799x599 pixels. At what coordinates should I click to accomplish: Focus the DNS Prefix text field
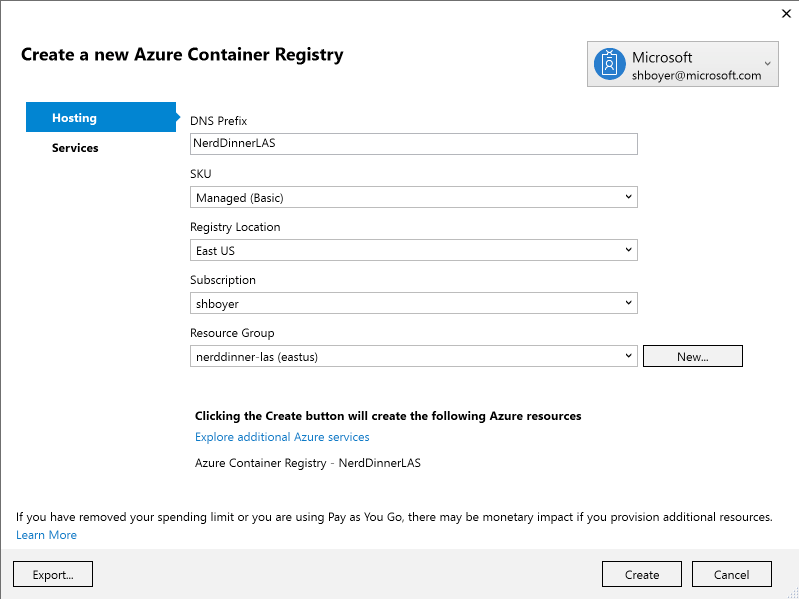pyautogui.click(x=414, y=144)
